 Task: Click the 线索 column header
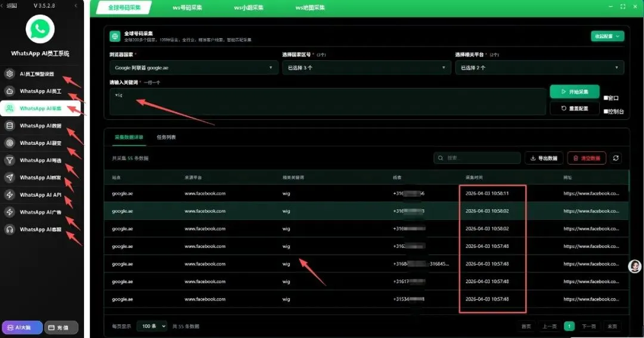point(397,178)
